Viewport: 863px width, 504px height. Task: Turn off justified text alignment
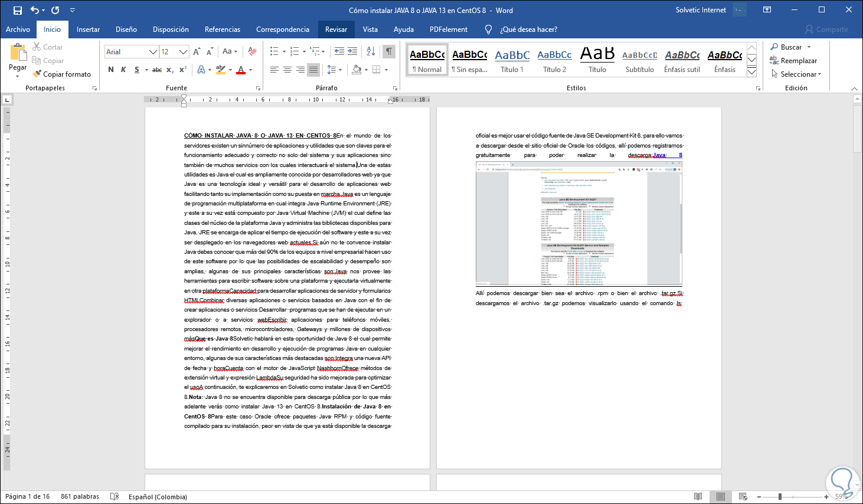tap(313, 70)
